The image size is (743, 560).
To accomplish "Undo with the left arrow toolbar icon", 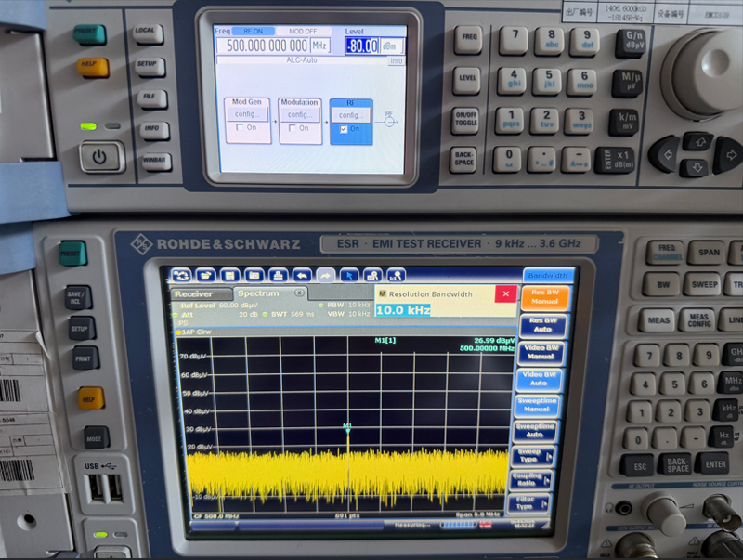I will [x=302, y=275].
